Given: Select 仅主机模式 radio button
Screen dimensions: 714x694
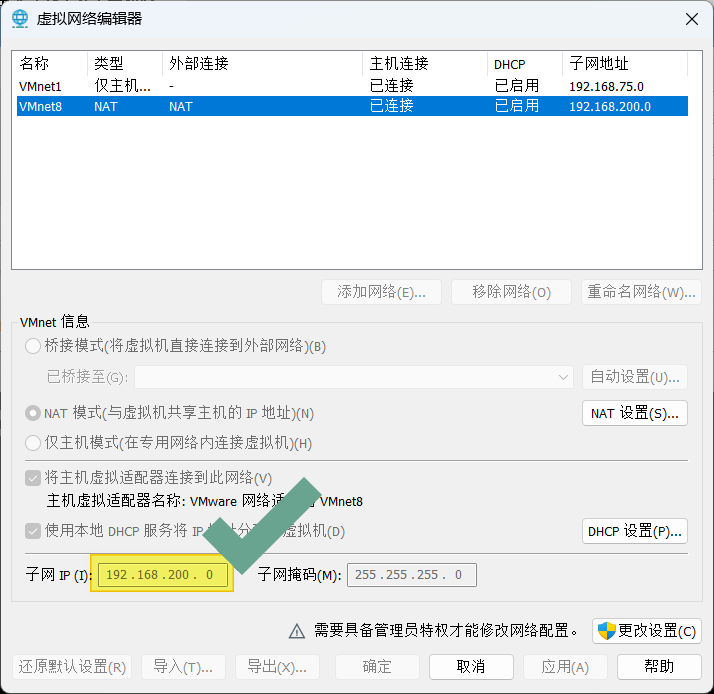Looking at the screenshot, I should click(33, 443).
